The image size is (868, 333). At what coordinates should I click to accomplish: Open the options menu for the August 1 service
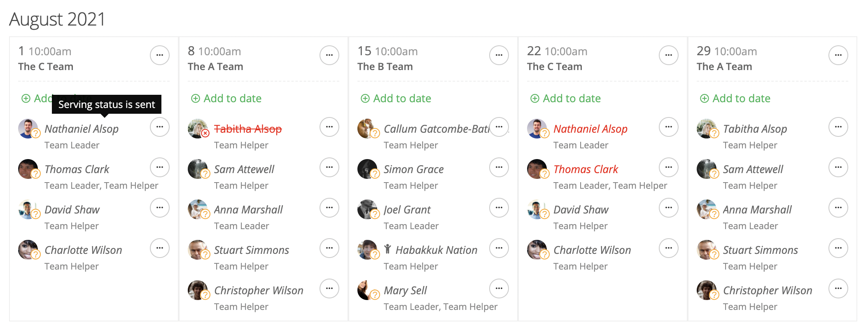coord(160,55)
